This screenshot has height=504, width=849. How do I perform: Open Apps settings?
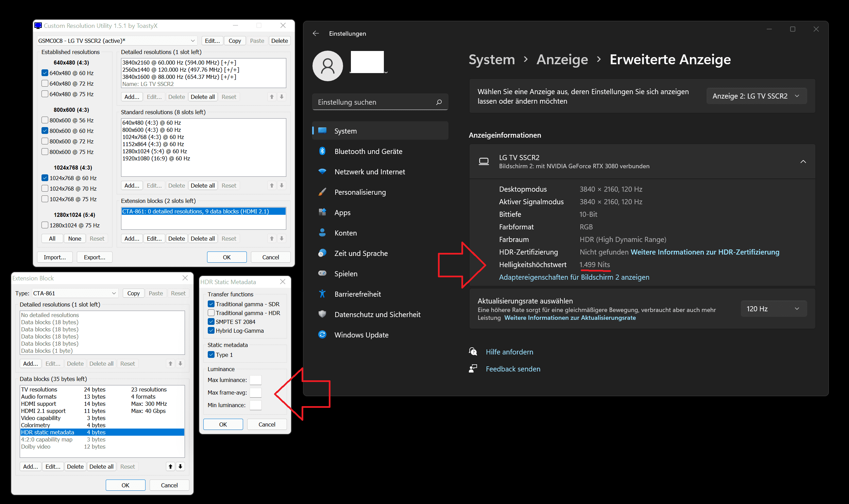pyautogui.click(x=380, y=212)
